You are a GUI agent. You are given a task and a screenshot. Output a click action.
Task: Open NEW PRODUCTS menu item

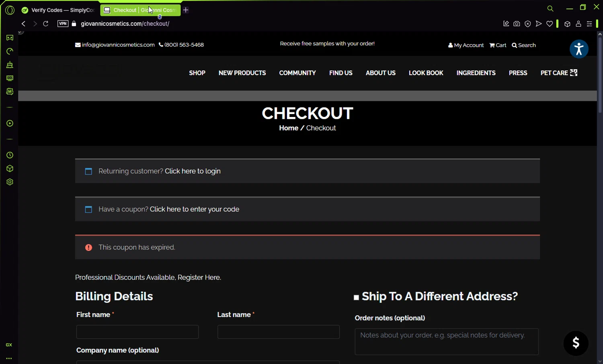242,73
